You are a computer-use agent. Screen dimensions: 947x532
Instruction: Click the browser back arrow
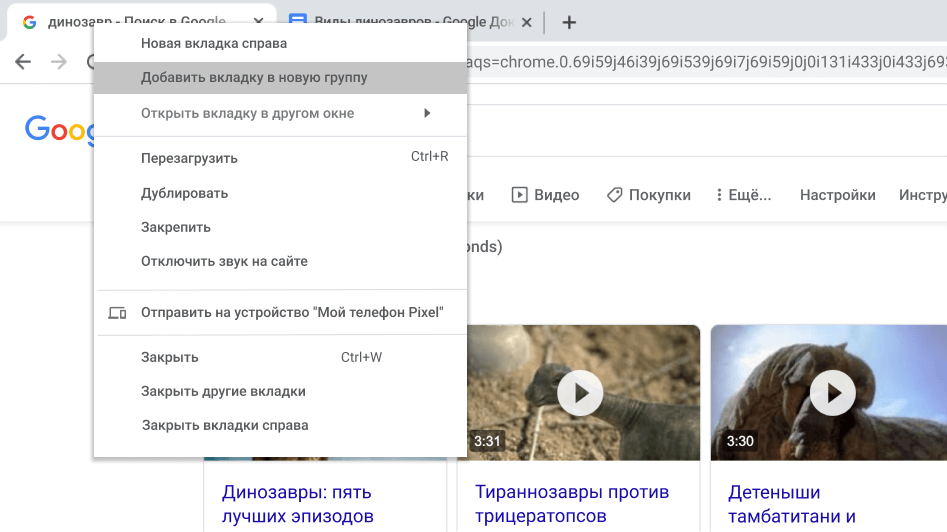23,62
